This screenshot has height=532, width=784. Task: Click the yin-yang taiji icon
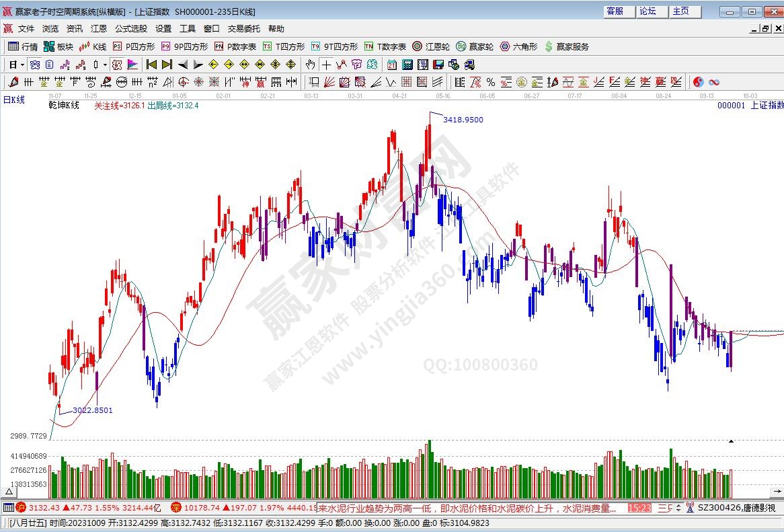699,82
